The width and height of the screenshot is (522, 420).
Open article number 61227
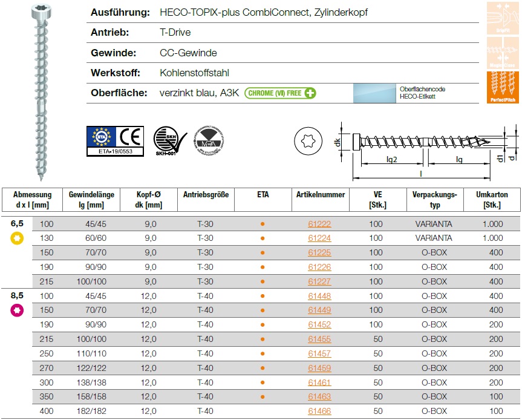pyautogui.click(x=319, y=281)
